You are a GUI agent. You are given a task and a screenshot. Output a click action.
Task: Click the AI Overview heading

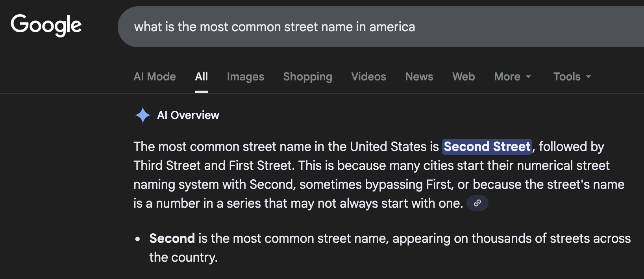188,115
